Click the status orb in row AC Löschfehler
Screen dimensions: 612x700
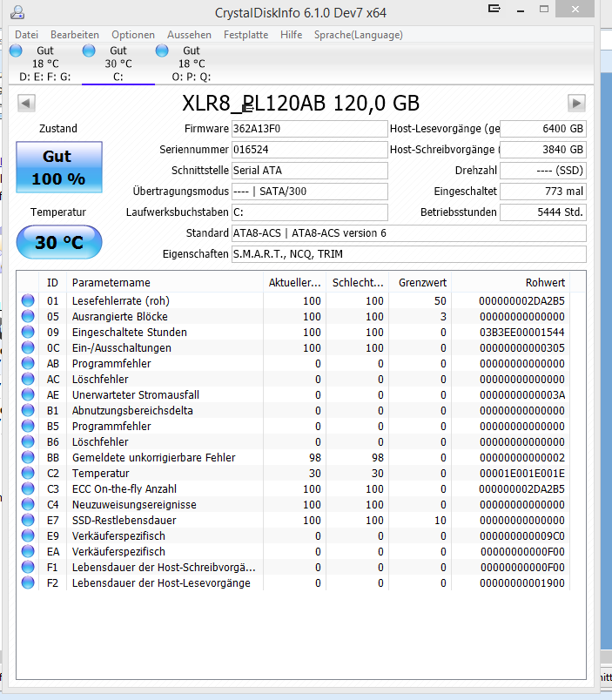click(28, 379)
